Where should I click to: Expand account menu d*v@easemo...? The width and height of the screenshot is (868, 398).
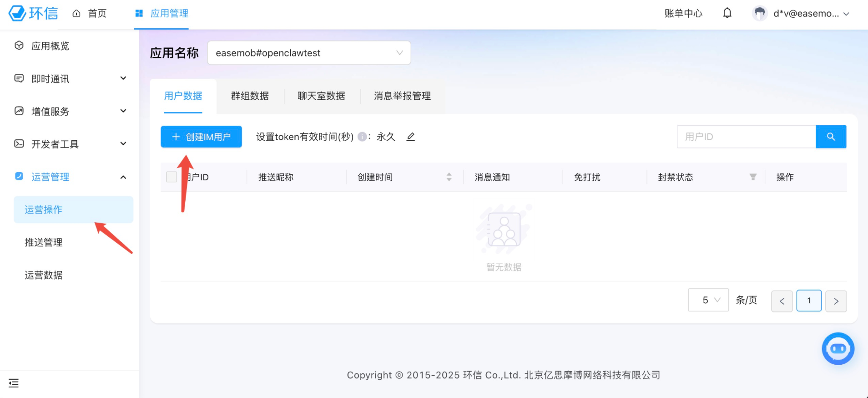812,14
